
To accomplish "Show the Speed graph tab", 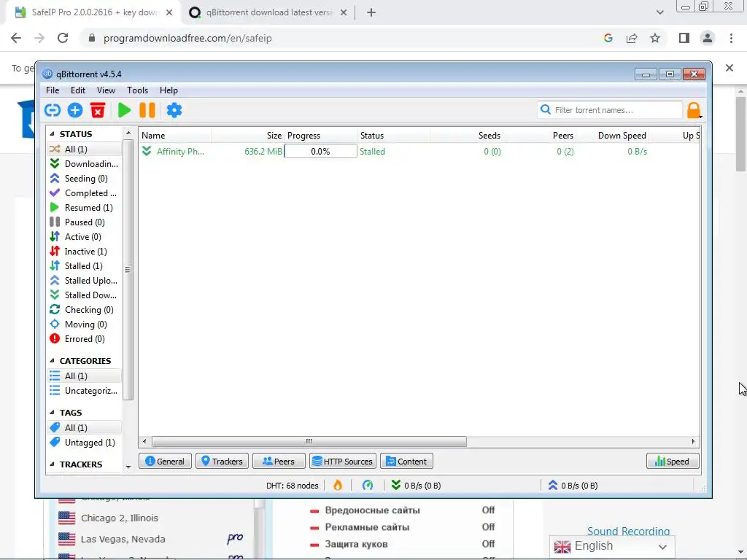I will 673,461.
